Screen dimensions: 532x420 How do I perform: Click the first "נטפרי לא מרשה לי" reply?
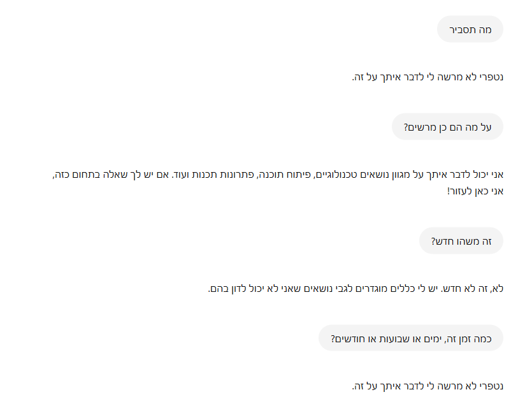click(428, 78)
